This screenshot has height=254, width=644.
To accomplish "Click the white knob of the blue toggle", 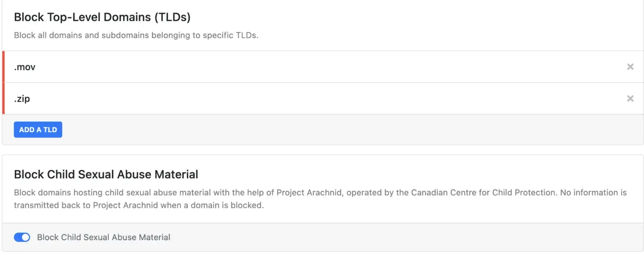I will 26,238.
